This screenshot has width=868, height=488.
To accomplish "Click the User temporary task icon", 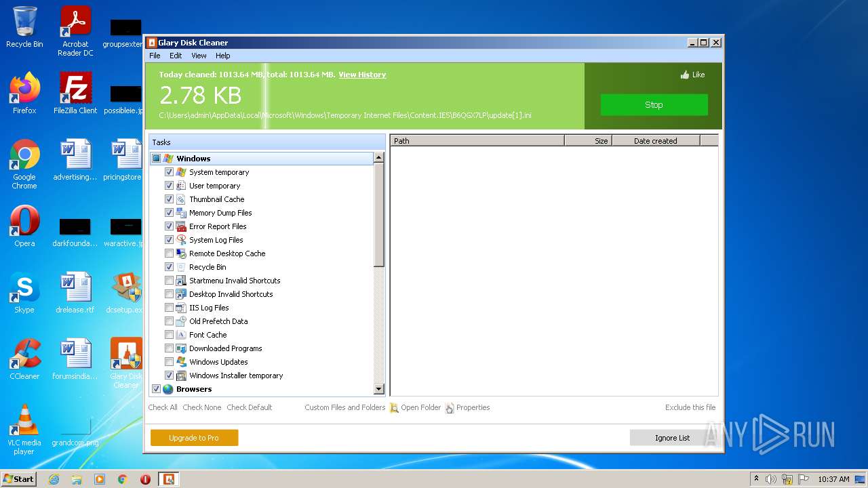I will click(181, 186).
